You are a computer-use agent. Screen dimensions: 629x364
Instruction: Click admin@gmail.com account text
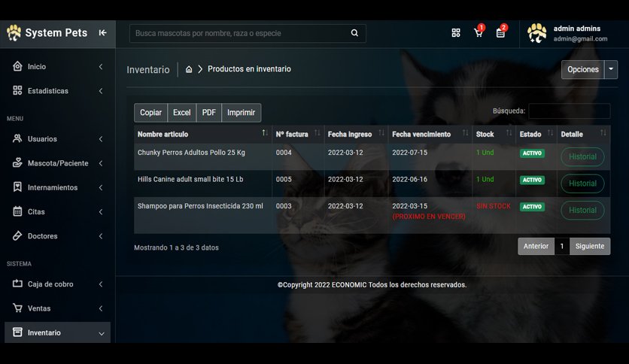(x=580, y=39)
